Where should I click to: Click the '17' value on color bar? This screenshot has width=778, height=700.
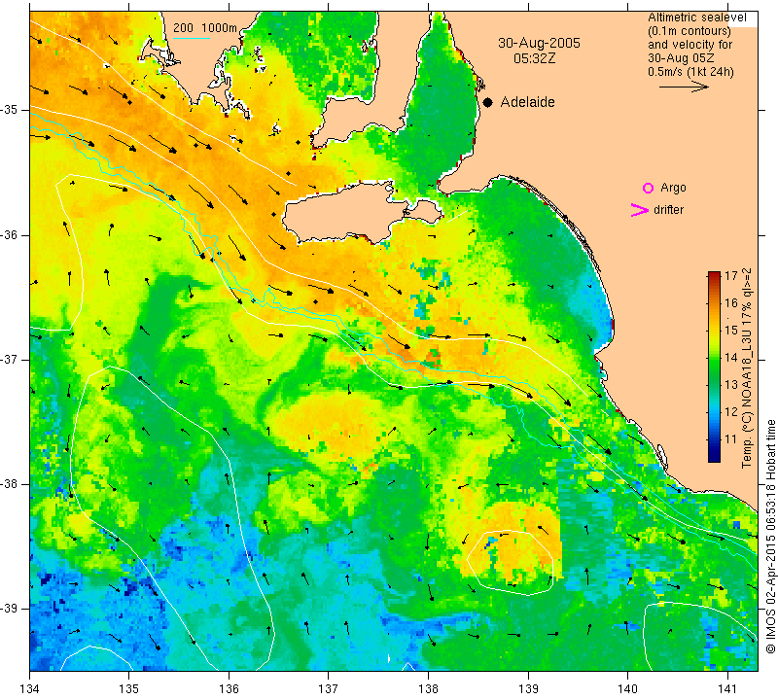click(x=731, y=276)
